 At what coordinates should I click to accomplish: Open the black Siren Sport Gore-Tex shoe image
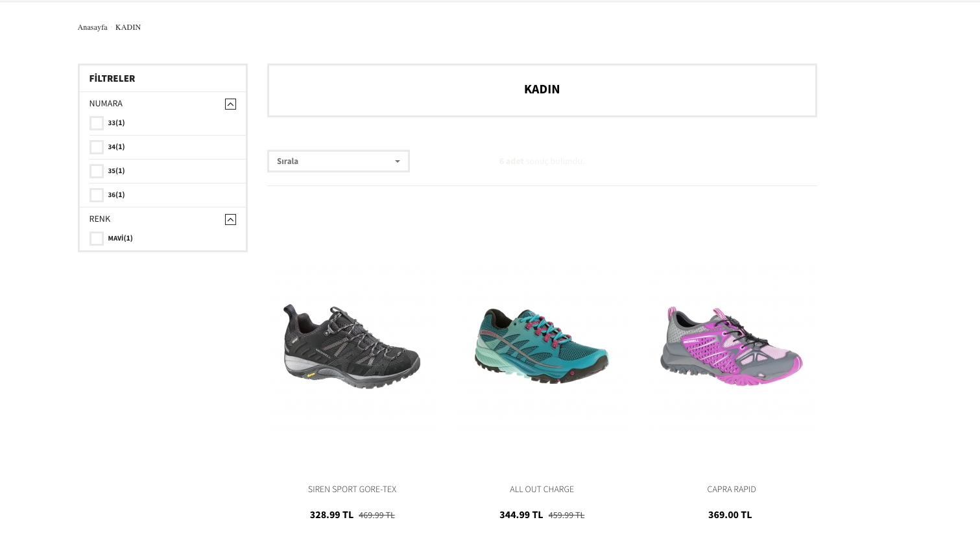point(352,346)
